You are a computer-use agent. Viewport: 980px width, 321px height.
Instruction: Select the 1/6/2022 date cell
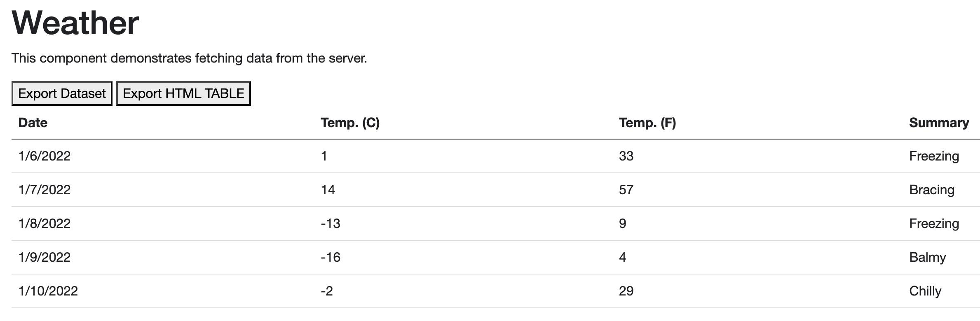coord(45,156)
